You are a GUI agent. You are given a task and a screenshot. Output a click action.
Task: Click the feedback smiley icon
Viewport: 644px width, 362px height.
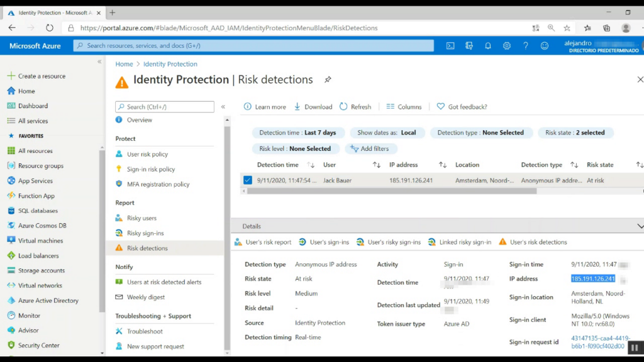(x=545, y=45)
